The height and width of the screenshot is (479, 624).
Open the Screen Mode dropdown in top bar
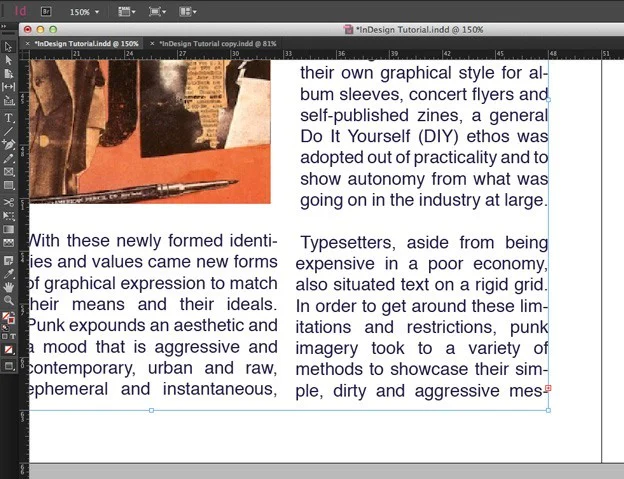pyautogui.click(x=157, y=12)
